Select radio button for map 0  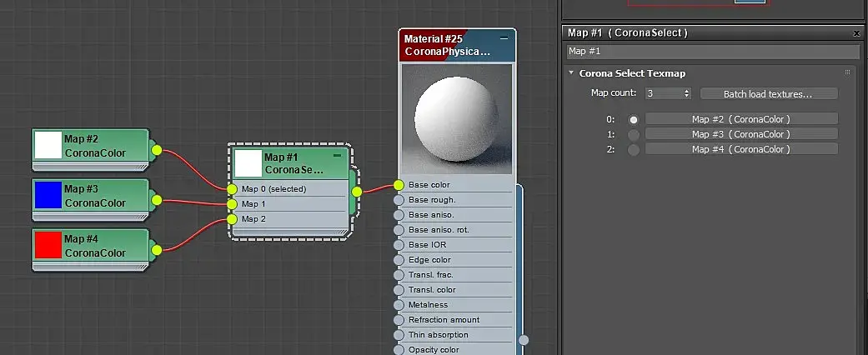coord(634,119)
